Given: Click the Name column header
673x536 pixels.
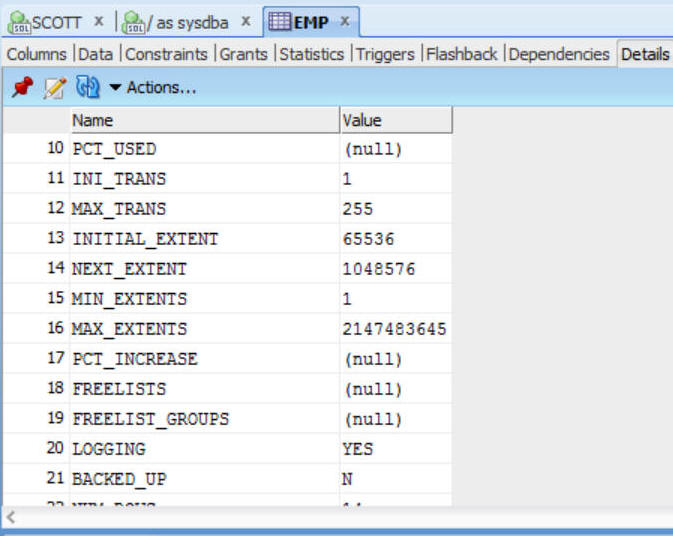Looking at the screenshot, I should click(x=204, y=120).
